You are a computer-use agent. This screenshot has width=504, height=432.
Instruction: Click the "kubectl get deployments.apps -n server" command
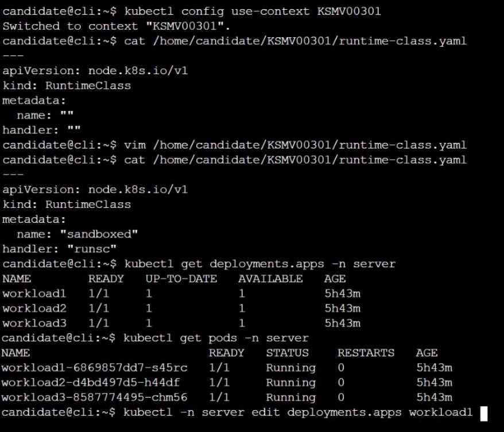coord(259,264)
